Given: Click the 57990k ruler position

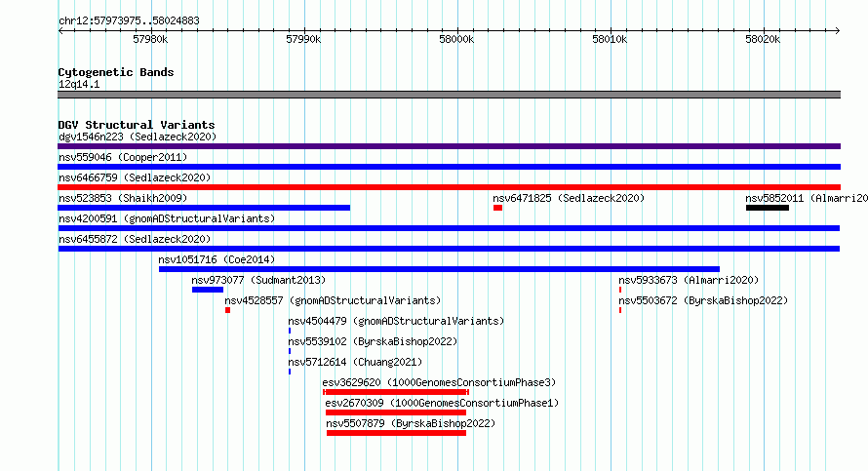Looking at the screenshot, I should point(303,39).
